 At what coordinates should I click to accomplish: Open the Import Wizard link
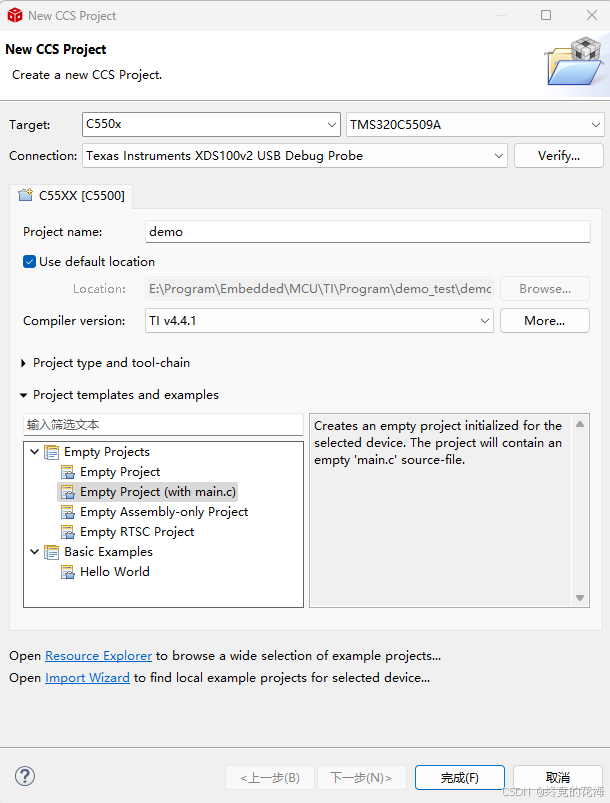[x=87, y=678]
